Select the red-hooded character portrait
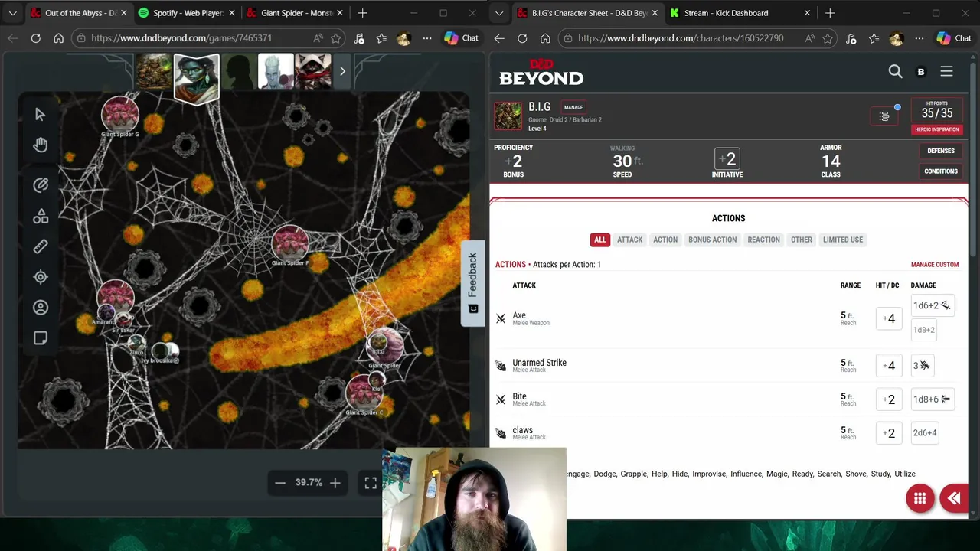 pyautogui.click(x=314, y=71)
